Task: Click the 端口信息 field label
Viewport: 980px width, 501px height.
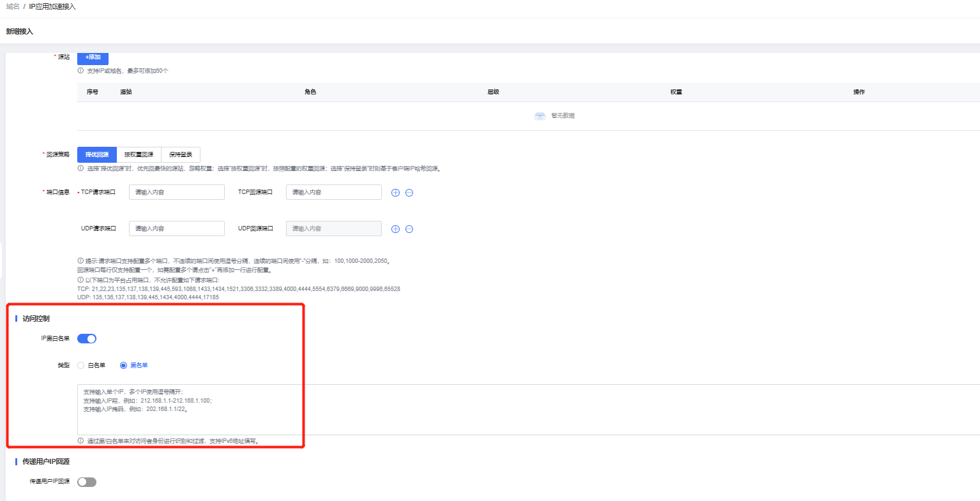Action: coord(58,192)
